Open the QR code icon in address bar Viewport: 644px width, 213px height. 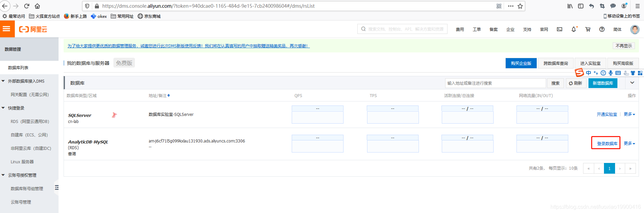[x=499, y=6]
